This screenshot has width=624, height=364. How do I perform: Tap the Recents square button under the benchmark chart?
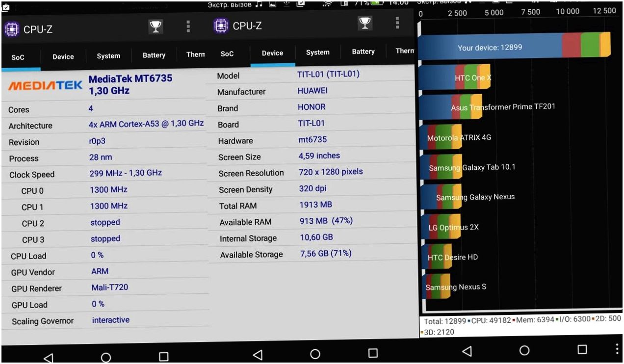pyautogui.click(x=582, y=349)
